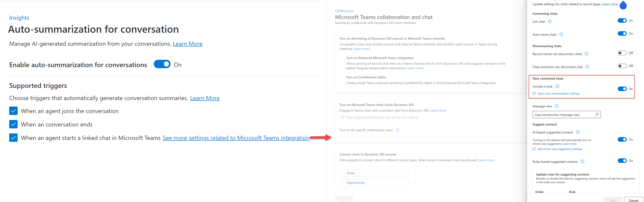The width and height of the screenshot is (644, 202).
Task: Uncheck 'When an agent joins the conversation'
Action: 13,111
